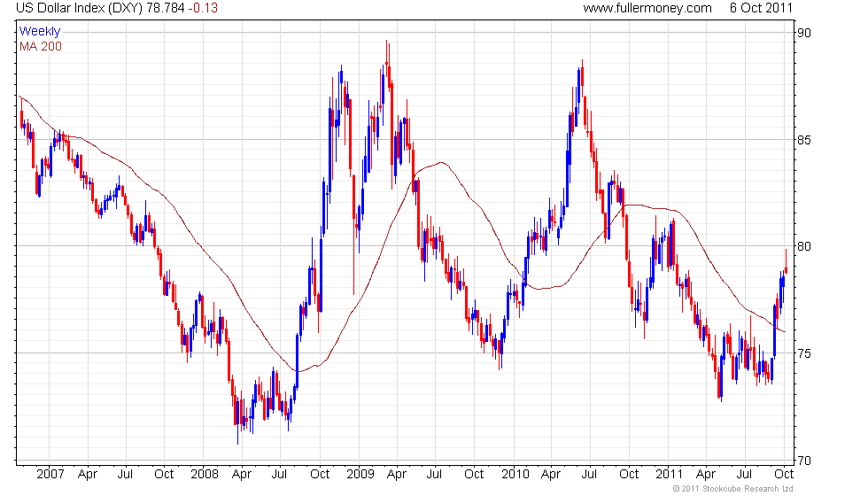Screen dimensions: 868x496
Task: Click the 'Oct' label just before 2008
Action: [164, 475]
